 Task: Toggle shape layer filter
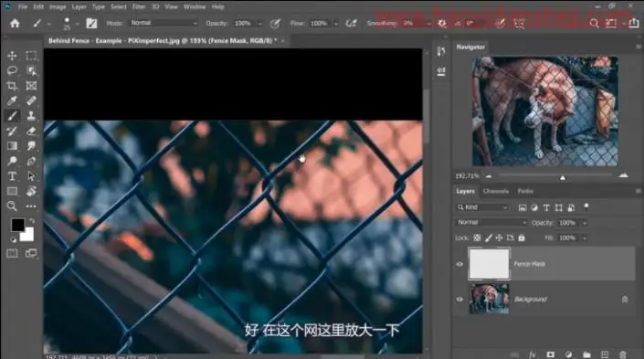click(558, 208)
